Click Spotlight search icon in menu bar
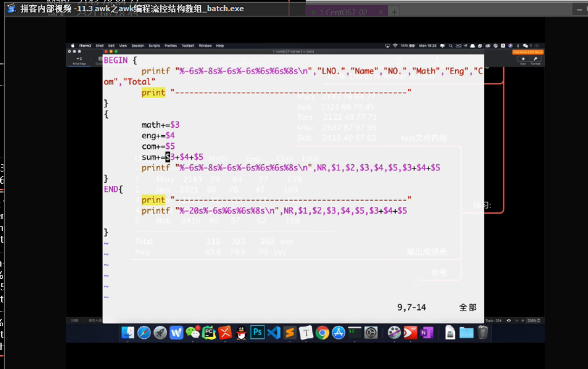Viewport: 588px width, 369px height. [450, 46]
